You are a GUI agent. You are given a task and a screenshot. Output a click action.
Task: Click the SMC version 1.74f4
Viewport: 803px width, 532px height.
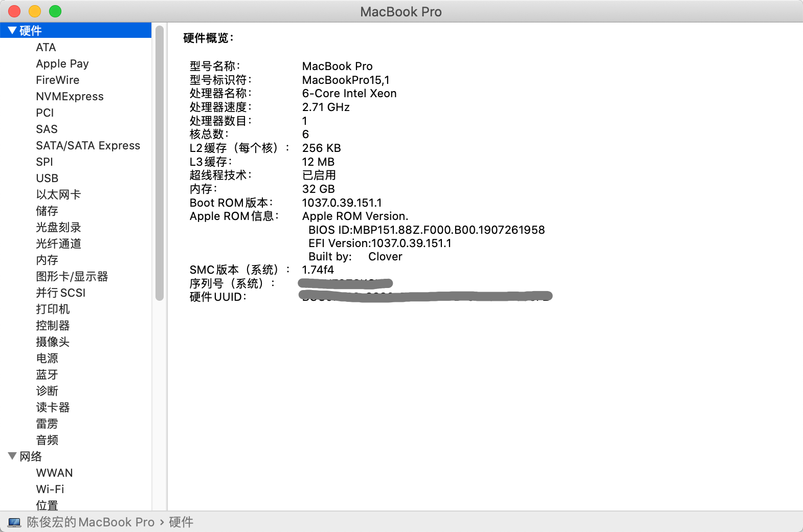coord(318,270)
